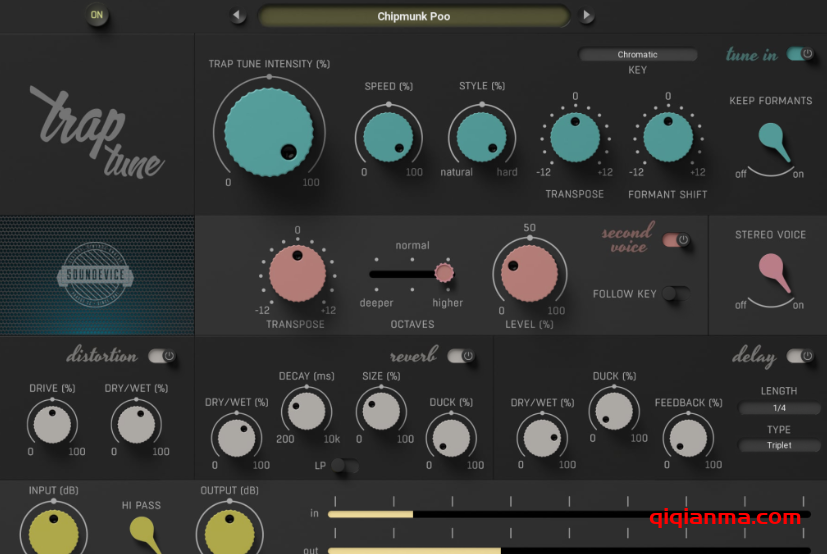This screenshot has width=827, height=554.
Task: Click the Soundevice badge logo
Action: click(x=95, y=274)
